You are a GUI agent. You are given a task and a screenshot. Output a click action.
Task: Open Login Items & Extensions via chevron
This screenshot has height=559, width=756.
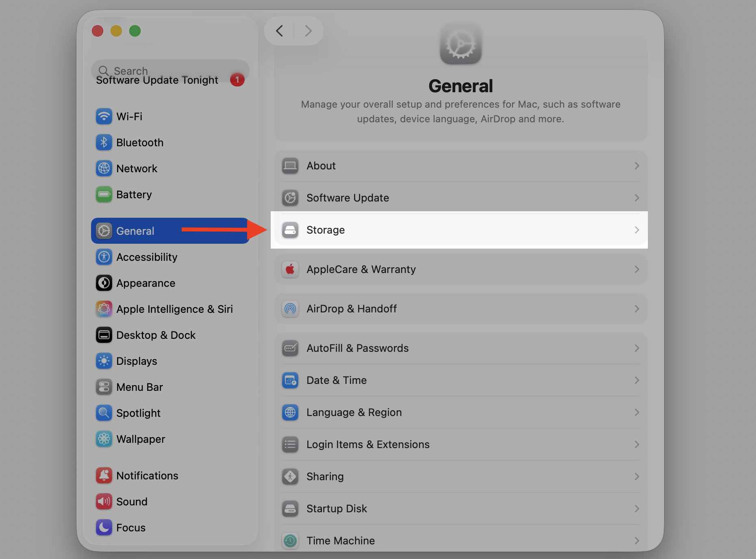pyautogui.click(x=637, y=444)
